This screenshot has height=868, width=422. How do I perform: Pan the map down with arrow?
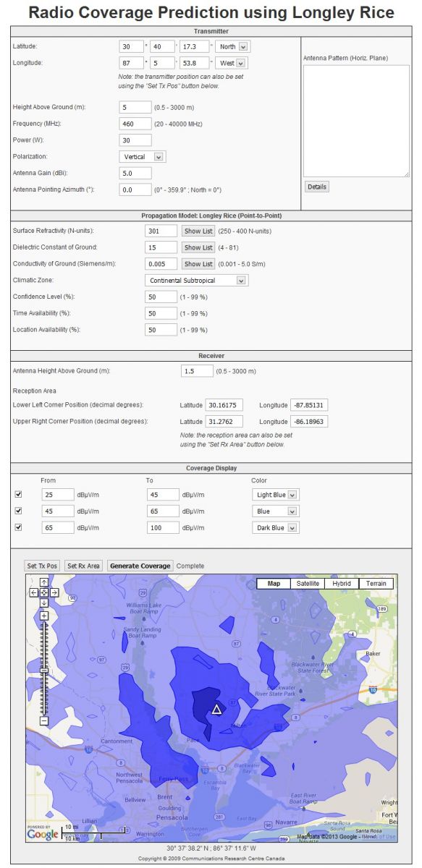pyautogui.click(x=43, y=603)
